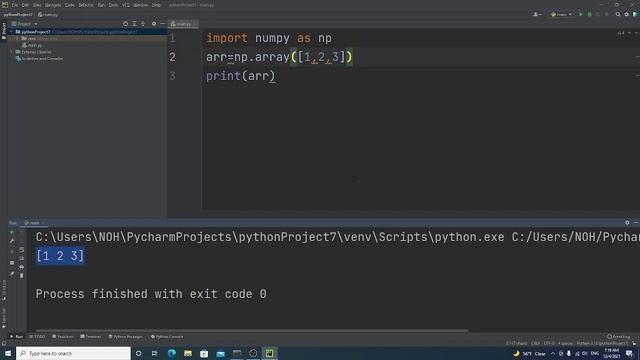This screenshot has width=640, height=360.
Task: Open the main run configuration dropdown
Action: [x=561, y=14]
